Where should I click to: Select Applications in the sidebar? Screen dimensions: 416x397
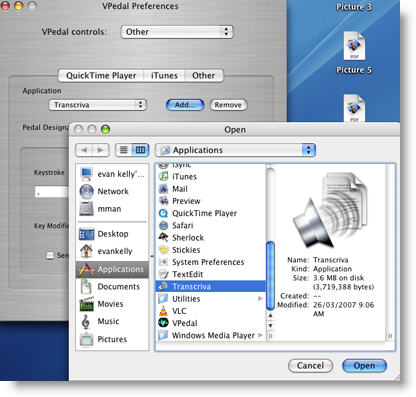pyautogui.click(x=113, y=269)
